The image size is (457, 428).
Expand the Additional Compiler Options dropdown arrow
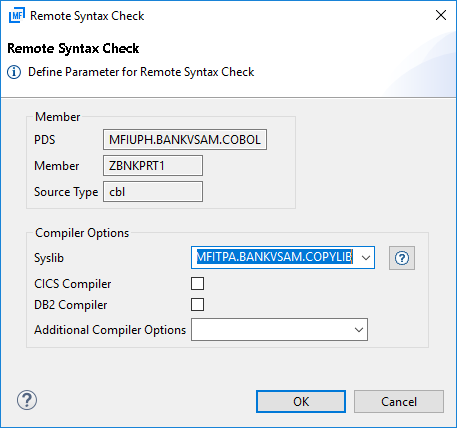359,330
